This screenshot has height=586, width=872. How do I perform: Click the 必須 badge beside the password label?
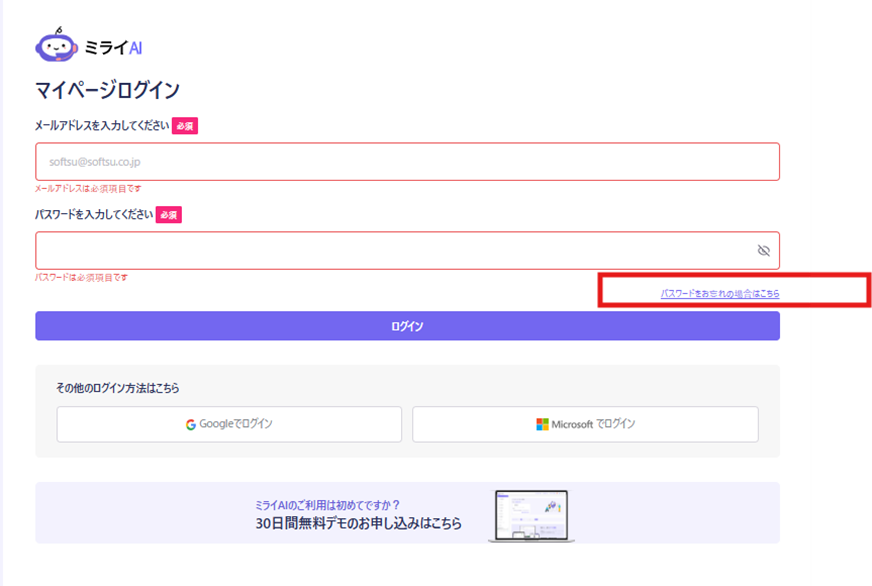[169, 215]
